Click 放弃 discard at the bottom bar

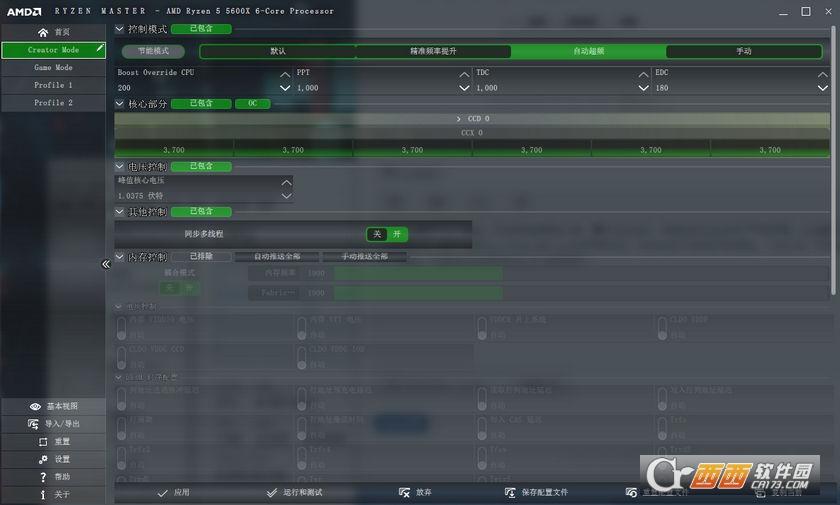pos(415,493)
